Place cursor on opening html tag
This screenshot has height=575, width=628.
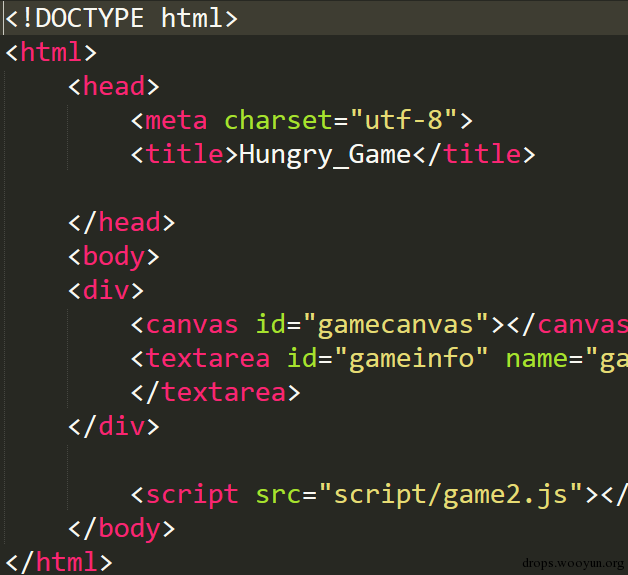[51, 52]
